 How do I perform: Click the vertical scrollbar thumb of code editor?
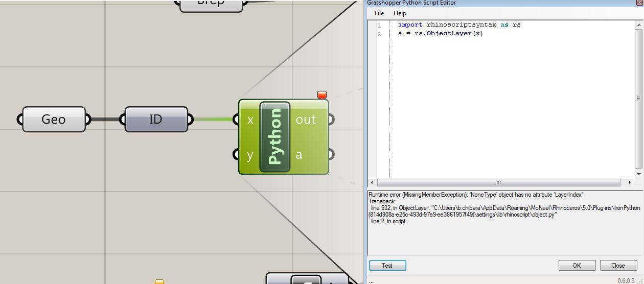coord(638,98)
